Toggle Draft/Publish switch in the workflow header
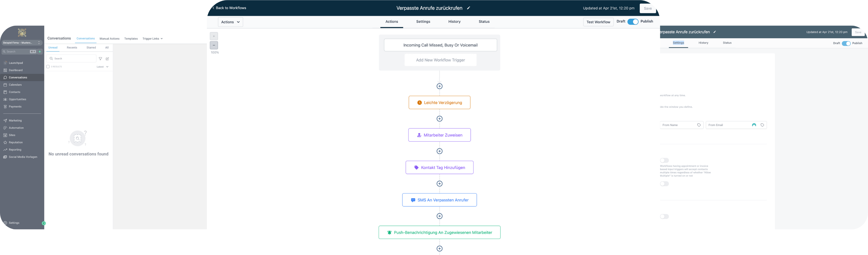This screenshot has height=255, width=868. [x=633, y=22]
